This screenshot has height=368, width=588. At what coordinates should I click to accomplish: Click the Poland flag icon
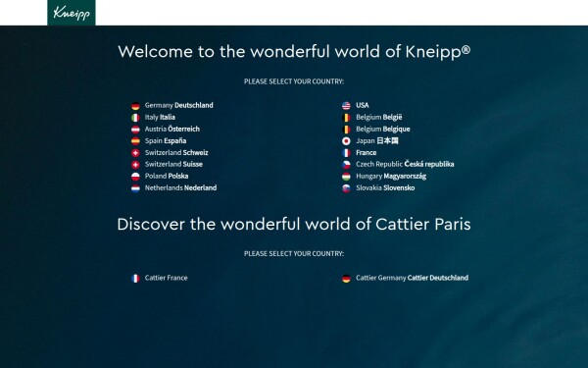[x=135, y=177]
